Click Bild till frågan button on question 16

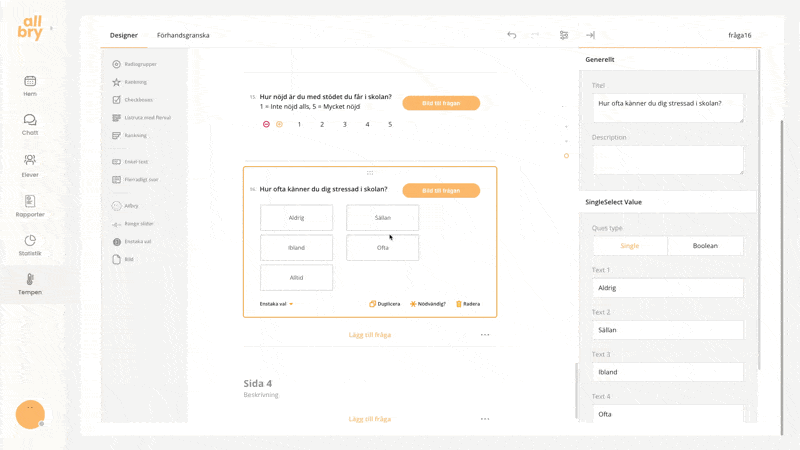pos(441,190)
